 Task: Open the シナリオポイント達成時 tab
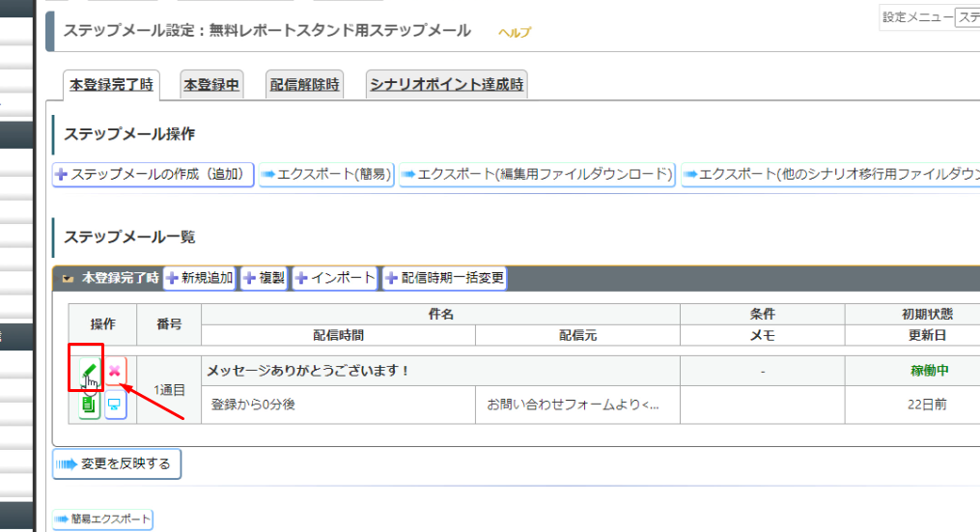(x=446, y=85)
